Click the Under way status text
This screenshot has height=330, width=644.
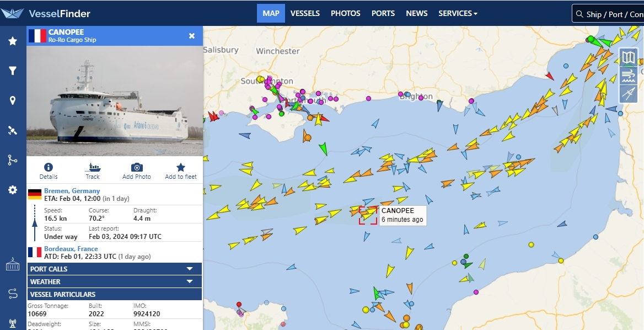coord(61,237)
